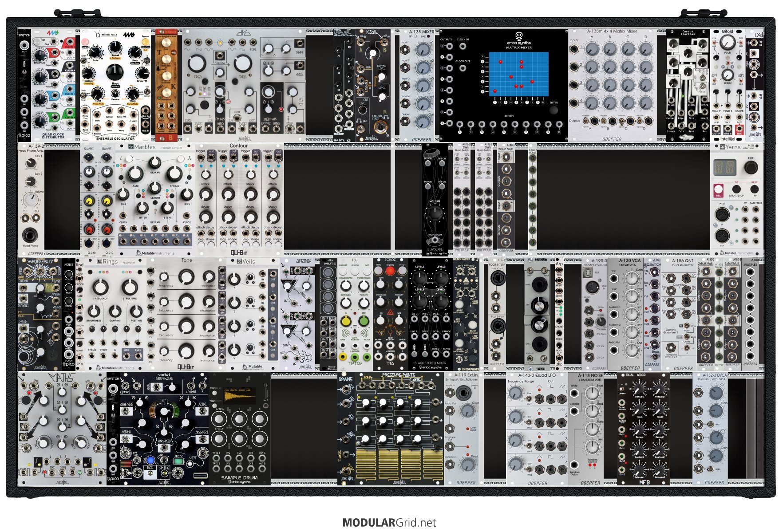Screen dimensions: 779x532
Task: Select the Quad Clock Distributor module
Action: 53,85
